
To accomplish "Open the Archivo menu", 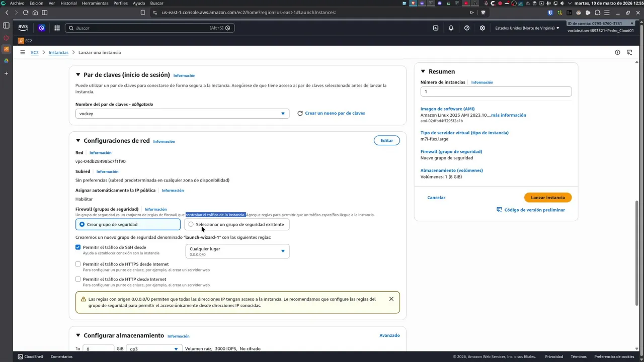I will coord(17,3).
